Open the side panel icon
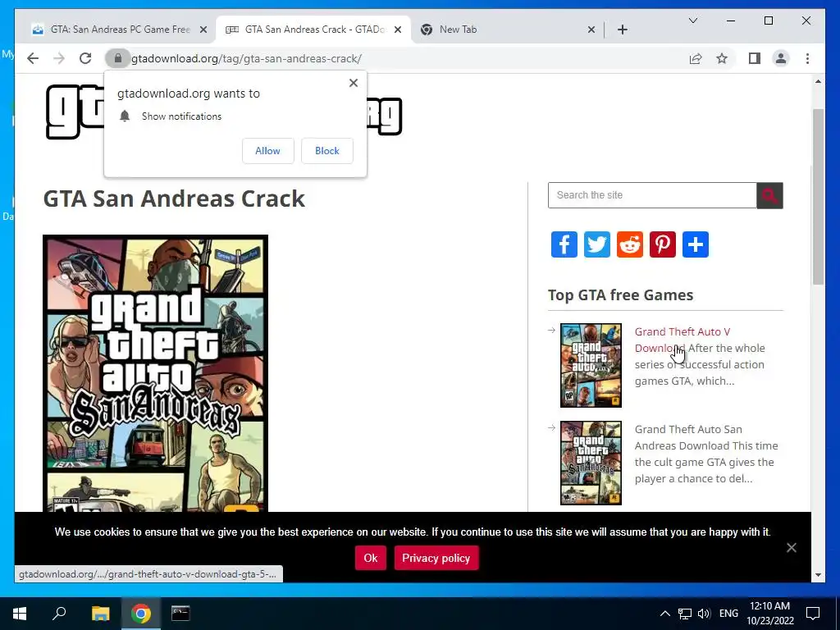Image resolution: width=840 pixels, height=630 pixels. (x=755, y=58)
